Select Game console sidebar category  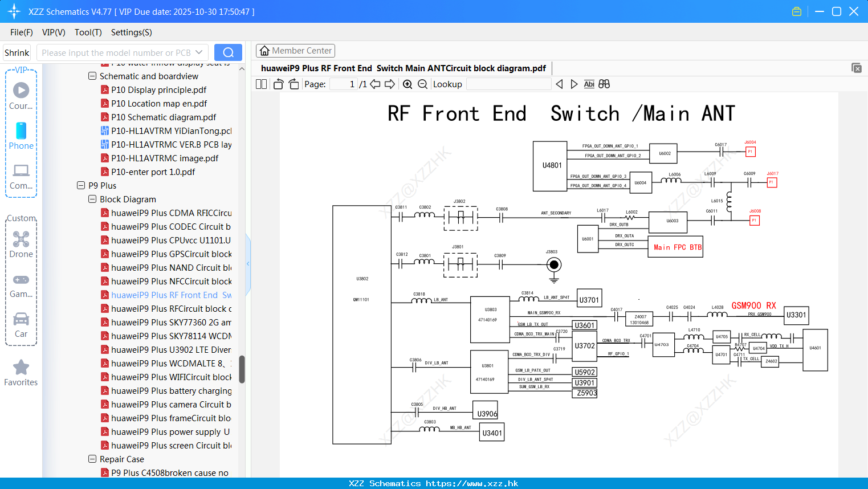pyautogui.click(x=21, y=285)
